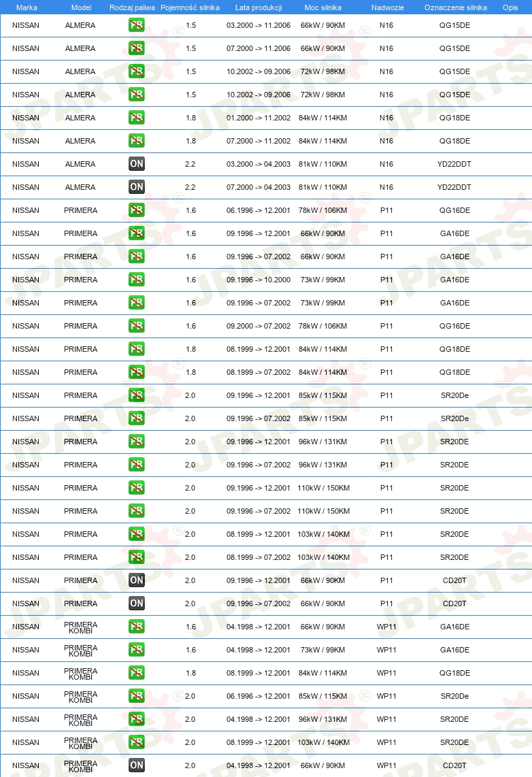Click N16 in Almera 03.2000 -> 11.2006 row
Viewport: 532px width, 777px height.
(386, 25)
